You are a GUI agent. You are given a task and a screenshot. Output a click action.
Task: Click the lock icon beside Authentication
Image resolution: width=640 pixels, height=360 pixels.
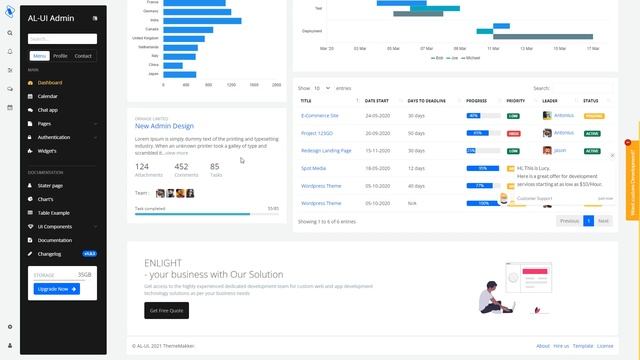click(30, 138)
